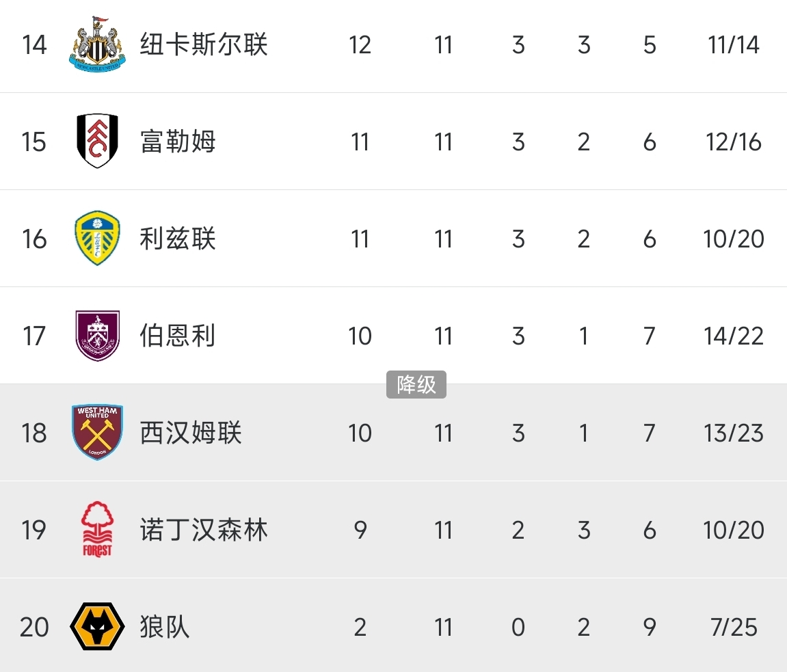Tap the 狼队 team name
The image size is (787, 672).
pyautogui.click(x=165, y=628)
